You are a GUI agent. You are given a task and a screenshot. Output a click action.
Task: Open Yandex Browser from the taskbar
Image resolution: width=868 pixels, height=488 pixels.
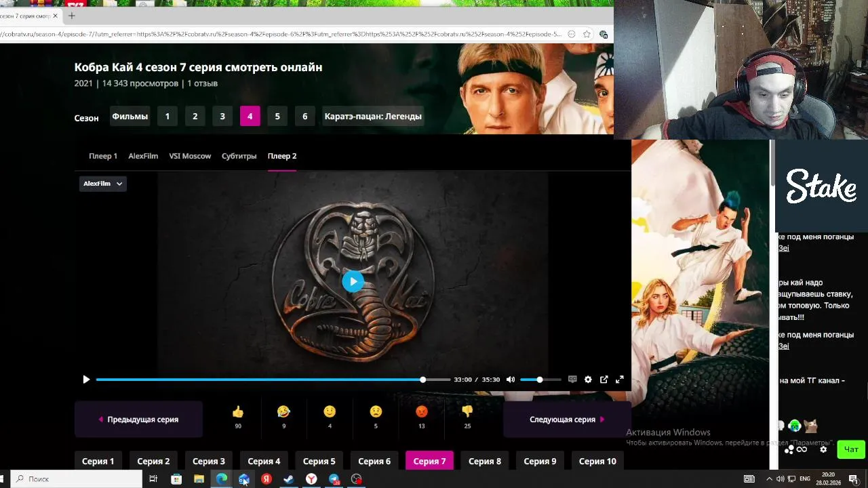(x=311, y=479)
